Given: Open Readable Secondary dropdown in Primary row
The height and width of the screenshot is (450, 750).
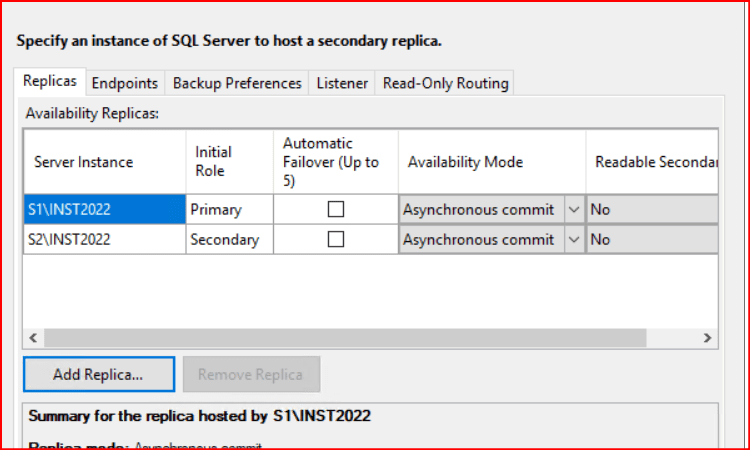Looking at the screenshot, I should click(x=652, y=210).
